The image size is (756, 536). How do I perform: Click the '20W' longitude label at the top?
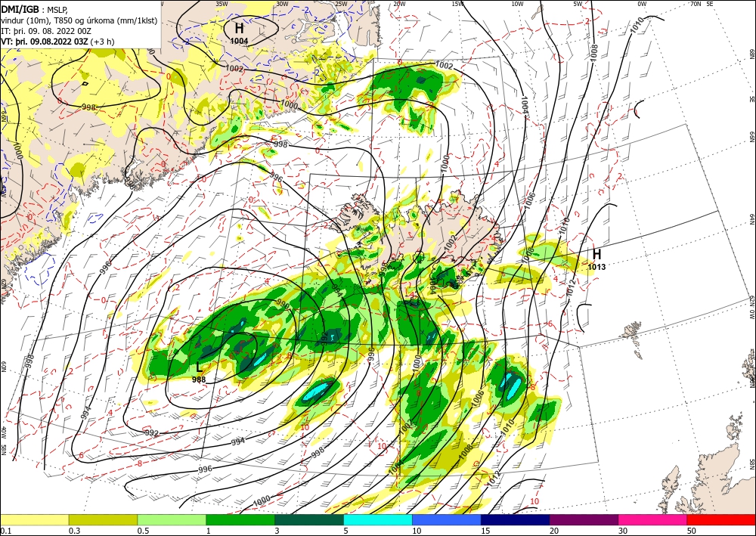398,4
